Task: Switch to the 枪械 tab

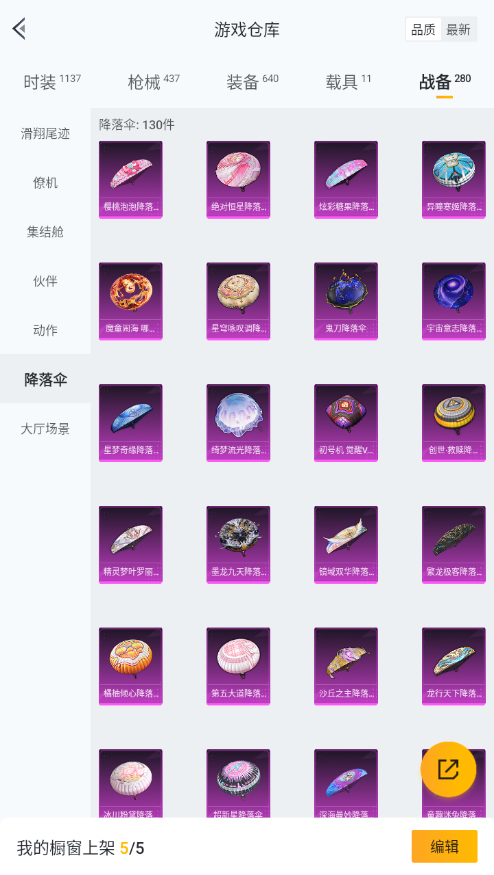Action: point(154,82)
